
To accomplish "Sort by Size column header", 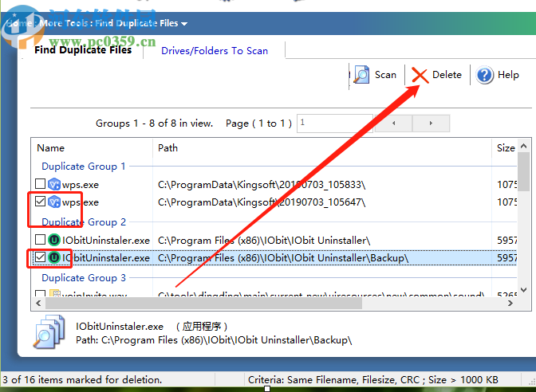I will pos(506,148).
